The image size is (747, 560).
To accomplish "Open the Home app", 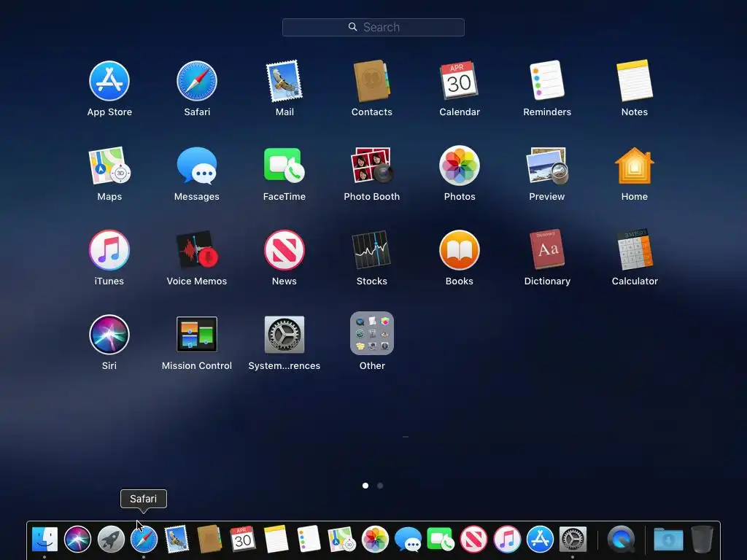I will click(635, 166).
